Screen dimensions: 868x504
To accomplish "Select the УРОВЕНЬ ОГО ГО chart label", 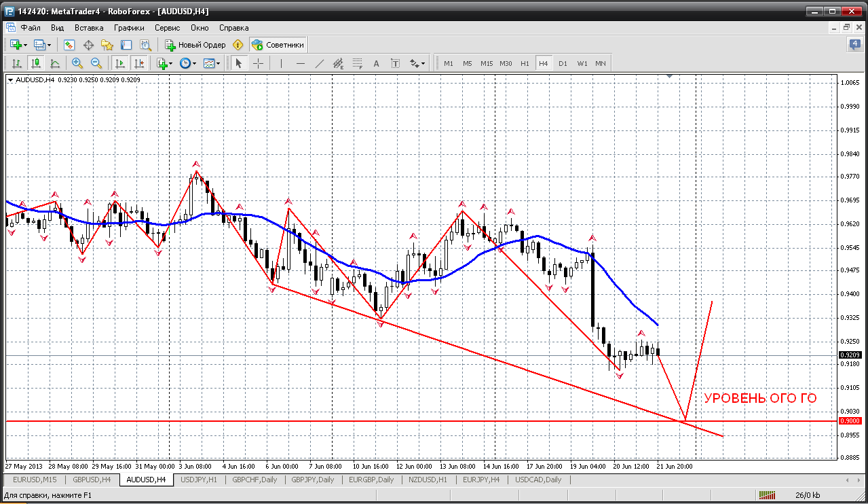I will pyautogui.click(x=759, y=399).
